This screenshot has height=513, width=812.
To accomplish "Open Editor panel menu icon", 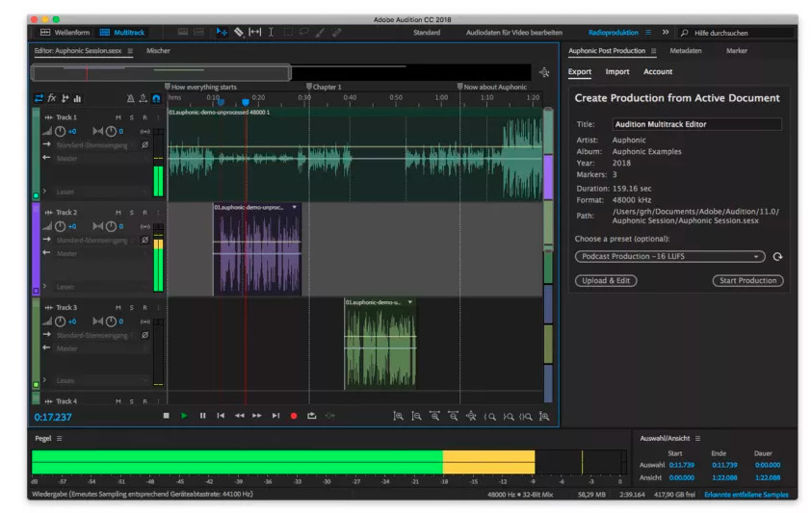I will (x=130, y=51).
